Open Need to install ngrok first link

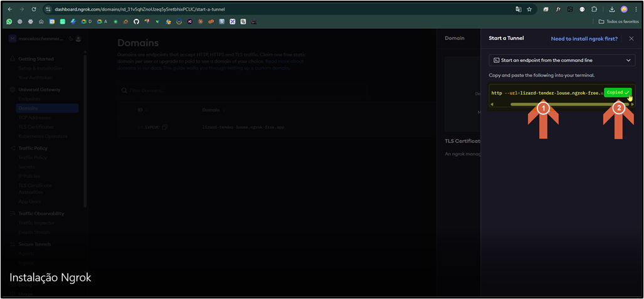point(584,39)
